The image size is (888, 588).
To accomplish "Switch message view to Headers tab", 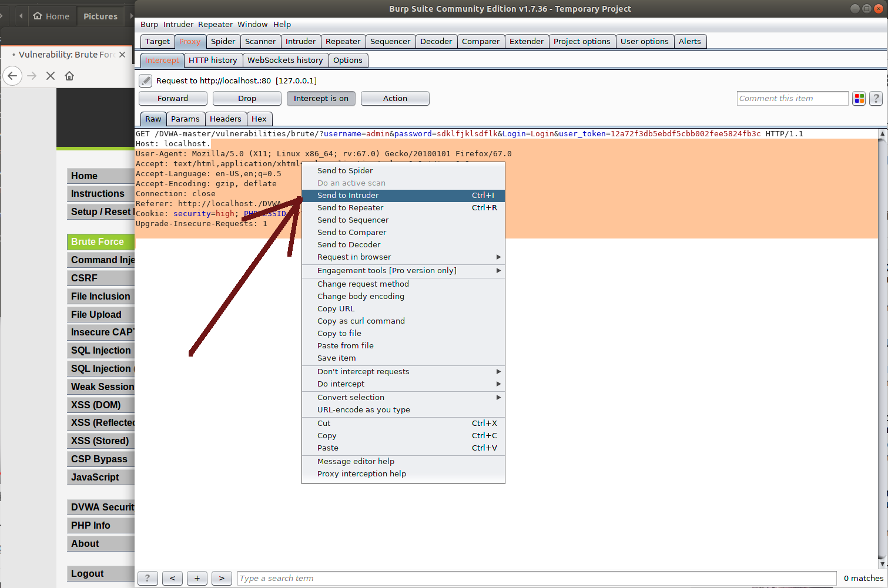I will click(x=226, y=119).
